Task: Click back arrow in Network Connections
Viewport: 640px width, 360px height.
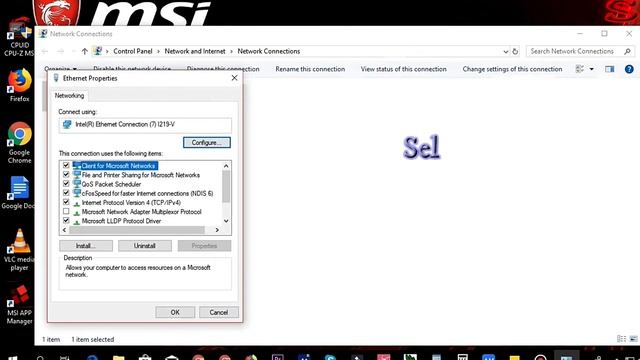Action: tap(45, 51)
